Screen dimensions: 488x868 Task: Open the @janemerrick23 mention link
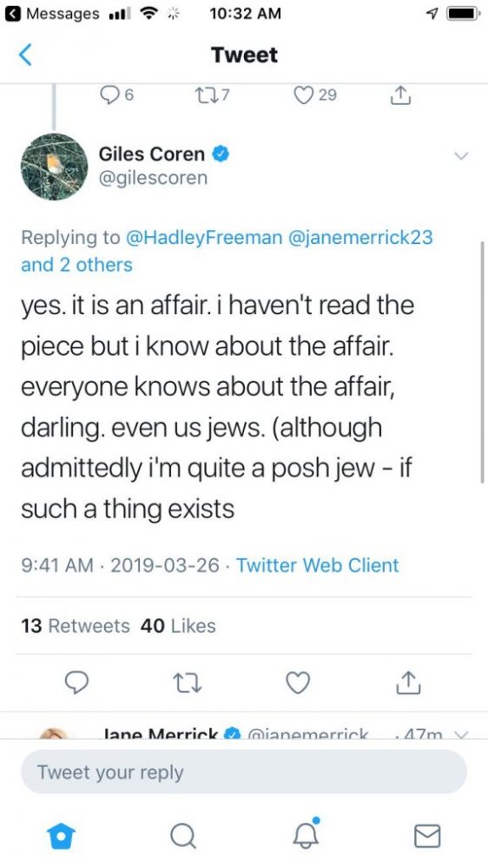coord(360,238)
